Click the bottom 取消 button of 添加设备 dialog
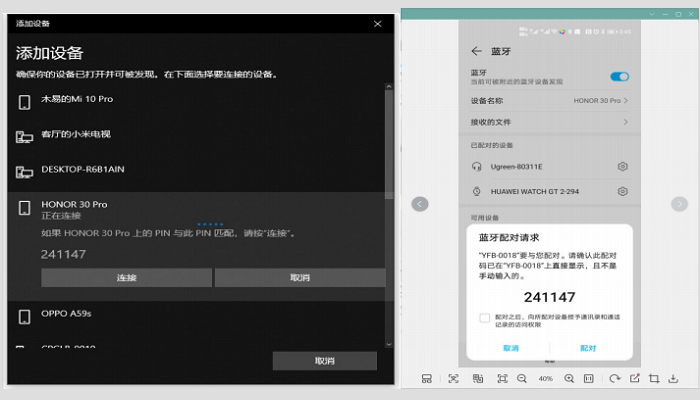 click(x=325, y=361)
